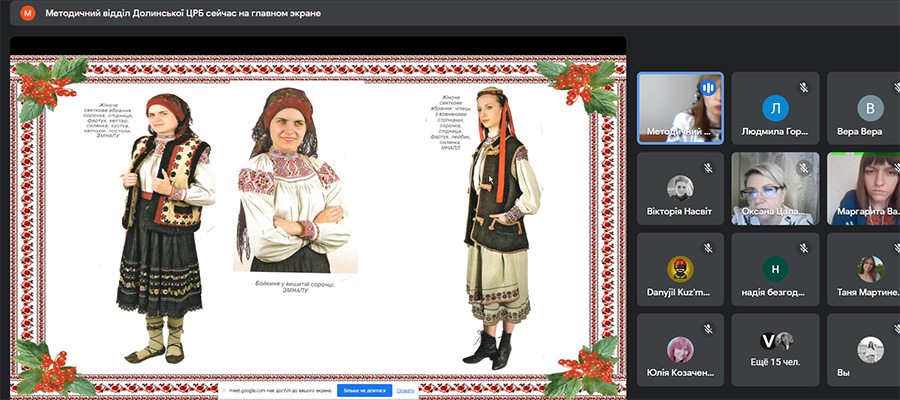The height and width of the screenshot is (400, 900).
Task: Click the blue Л avatar of Людмила
Action: tap(775, 108)
